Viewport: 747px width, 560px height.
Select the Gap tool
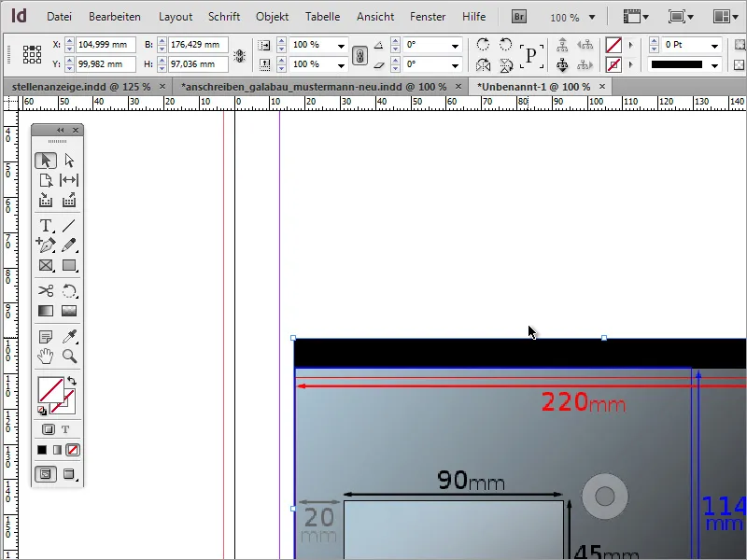click(69, 180)
